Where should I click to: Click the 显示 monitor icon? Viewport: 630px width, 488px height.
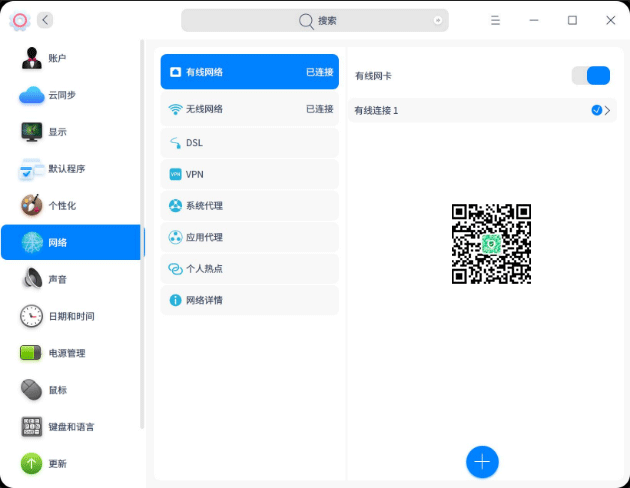pos(32,132)
